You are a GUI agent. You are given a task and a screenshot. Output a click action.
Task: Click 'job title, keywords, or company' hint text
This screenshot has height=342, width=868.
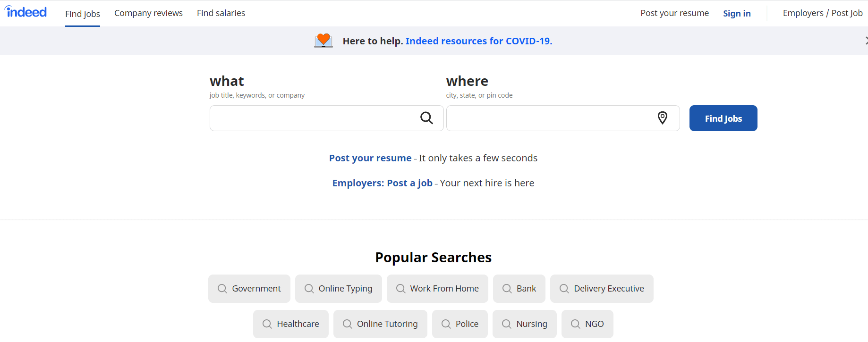pos(257,95)
